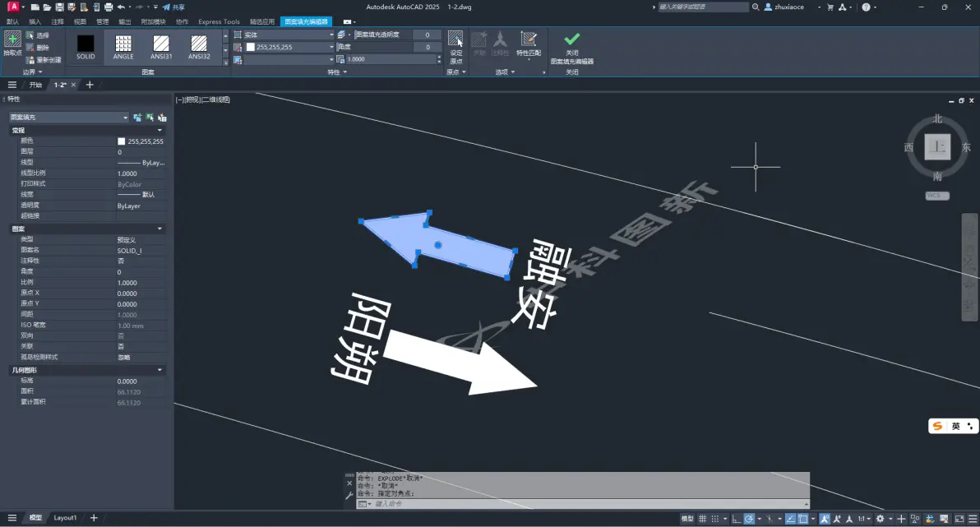
Task: Open the 插入 ribbon tab
Action: click(x=35, y=21)
